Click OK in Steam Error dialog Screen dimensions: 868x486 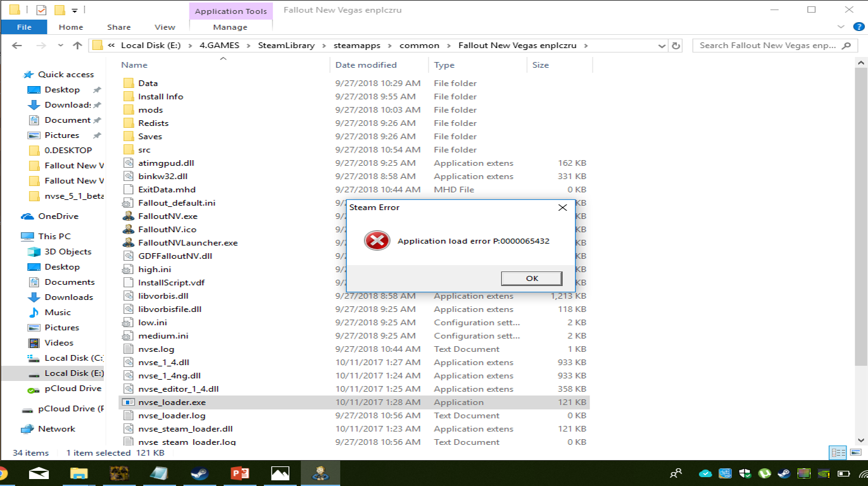pyautogui.click(x=532, y=278)
